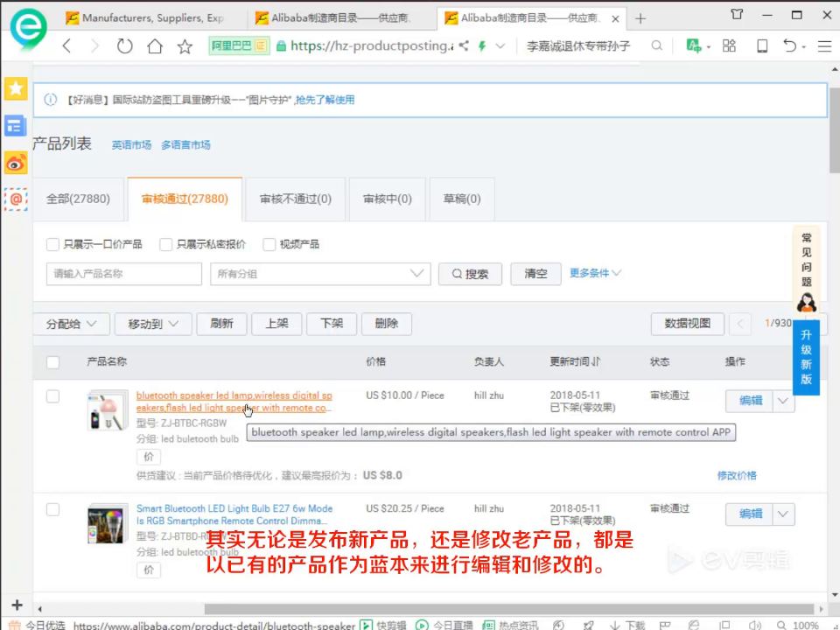
Task: Click the magnifier icon in browser search box
Action: (656, 46)
